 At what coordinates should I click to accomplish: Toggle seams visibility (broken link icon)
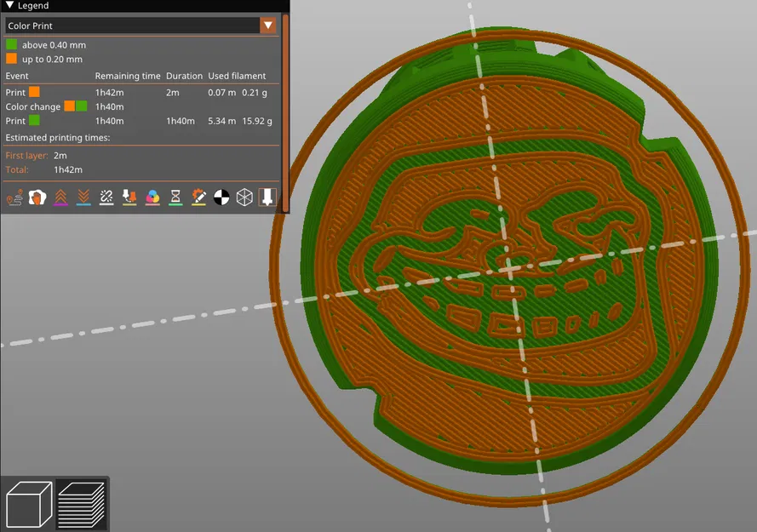(106, 197)
